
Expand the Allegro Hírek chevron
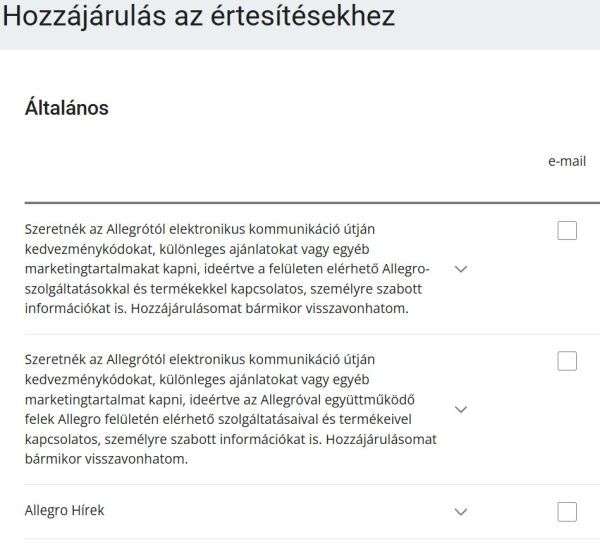point(461,512)
